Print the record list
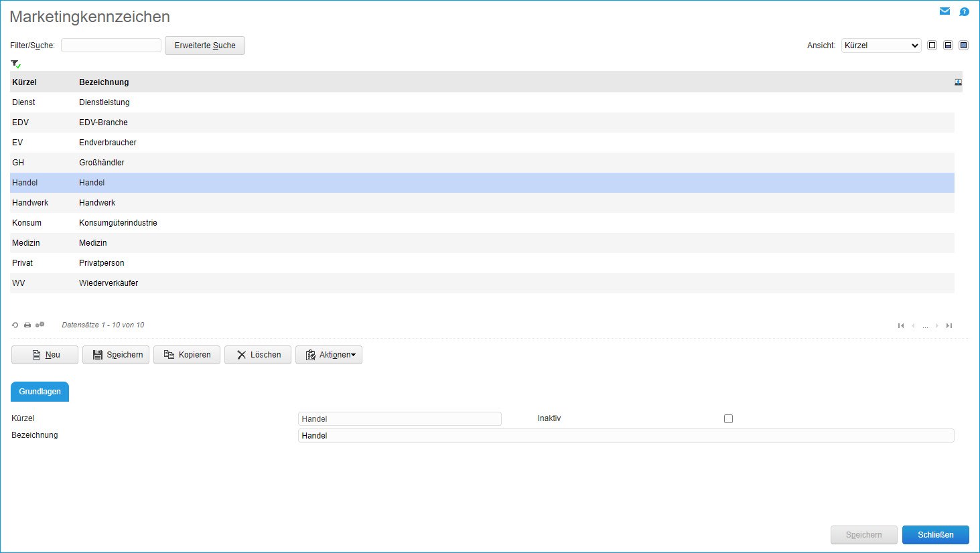 27,325
